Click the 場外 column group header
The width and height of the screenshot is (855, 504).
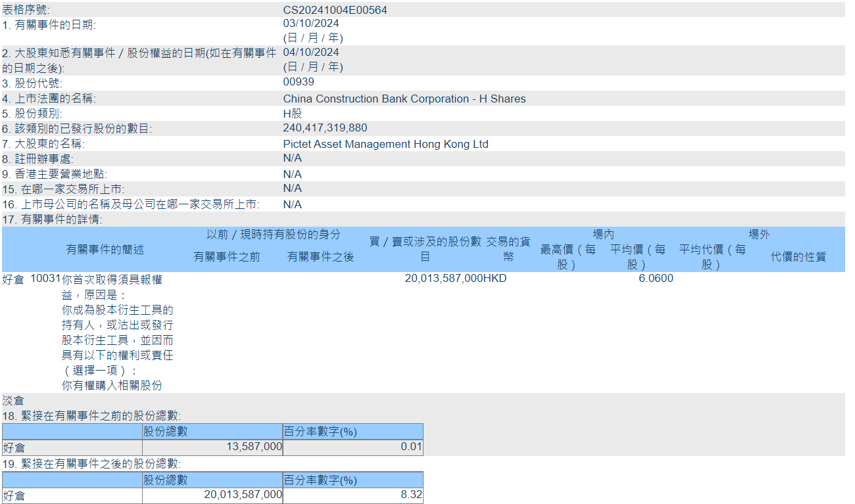759,235
